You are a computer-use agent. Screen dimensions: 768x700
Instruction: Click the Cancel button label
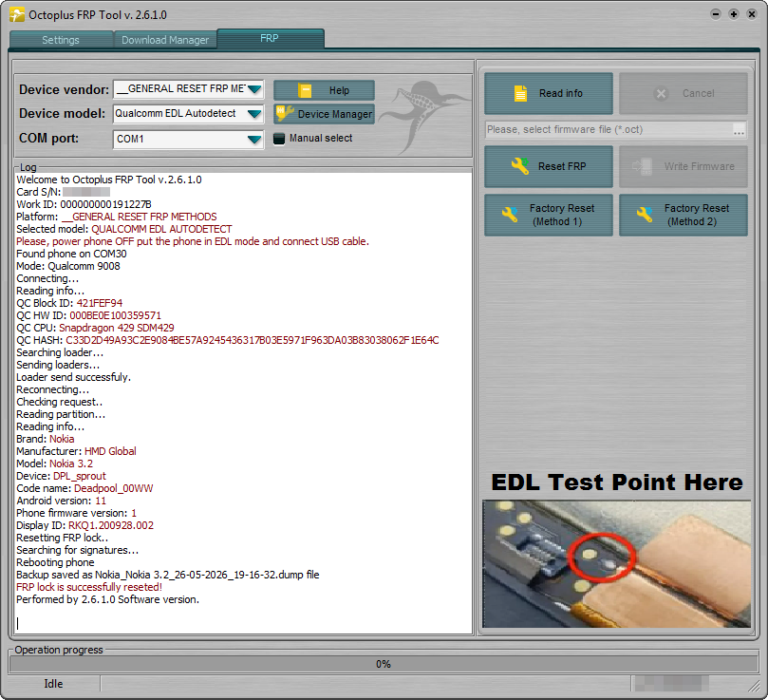698,93
